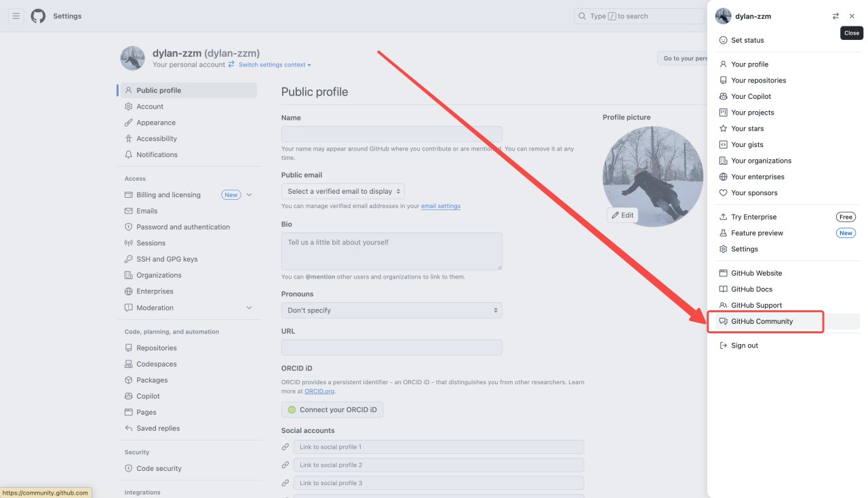
Task: Open the email settings link
Action: (441, 206)
